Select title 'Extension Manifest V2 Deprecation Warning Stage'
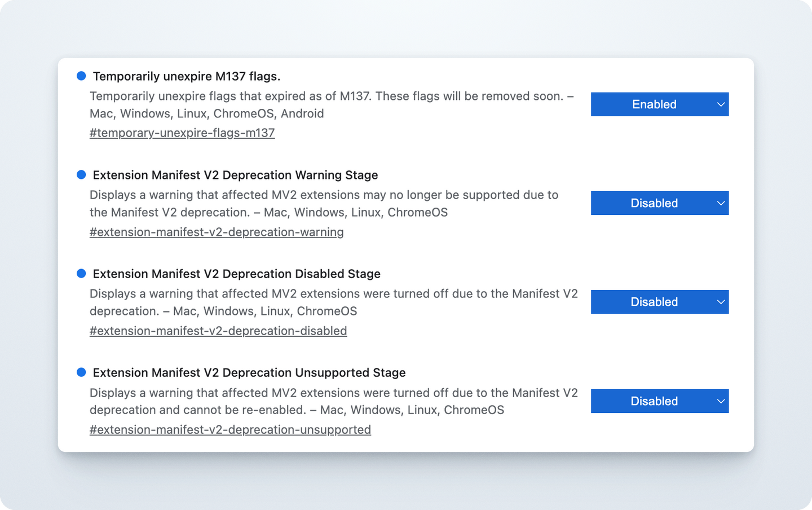This screenshot has width=812, height=510. tap(235, 175)
